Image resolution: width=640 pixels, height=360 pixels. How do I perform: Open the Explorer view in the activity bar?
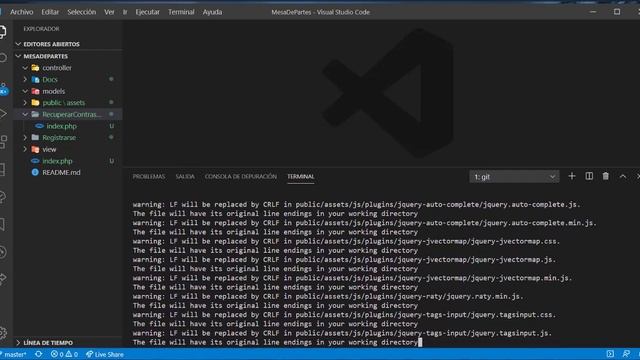pyautogui.click(x=2, y=32)
